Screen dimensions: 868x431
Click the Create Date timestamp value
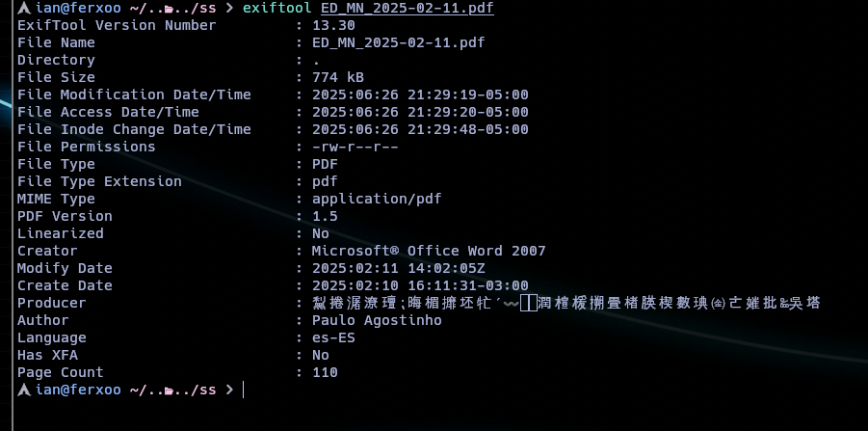[420, 285]
